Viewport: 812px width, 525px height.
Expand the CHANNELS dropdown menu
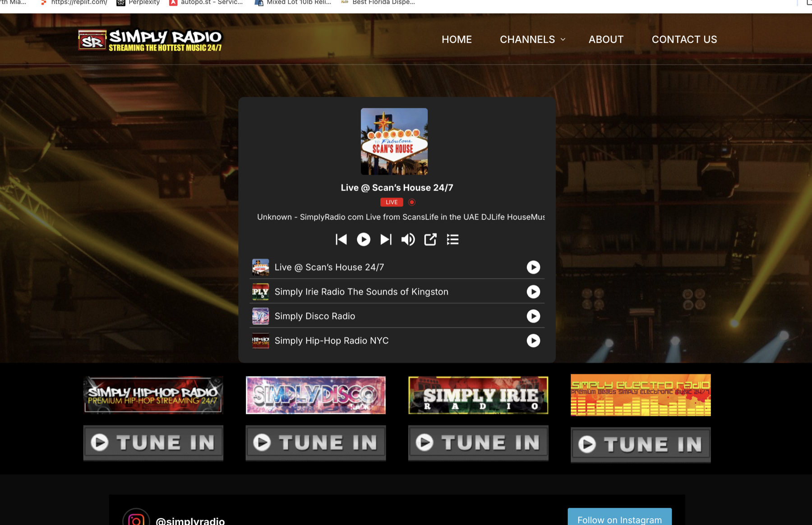tap(532, 40)
